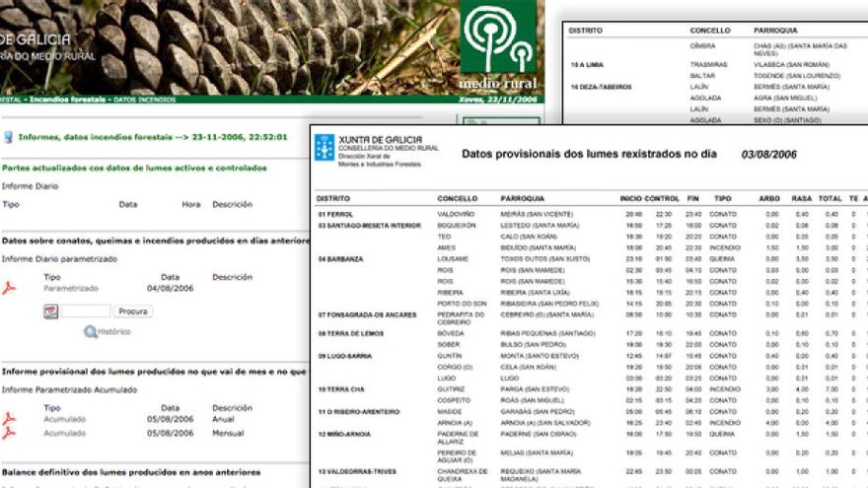Click the Xunta de Galicia shield logo
The image size is (868, 488).
click(x=324, y=147)
